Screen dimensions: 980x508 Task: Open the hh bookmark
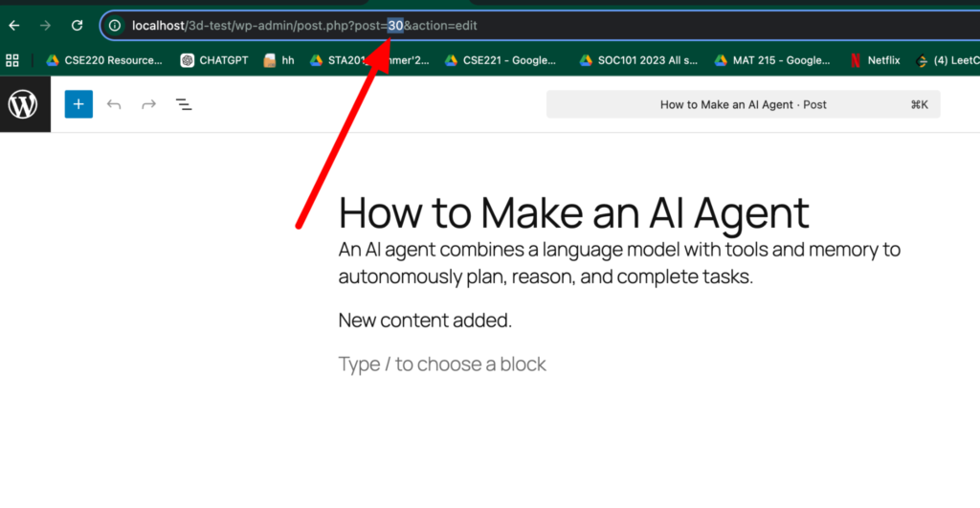(x=278, y=60)
